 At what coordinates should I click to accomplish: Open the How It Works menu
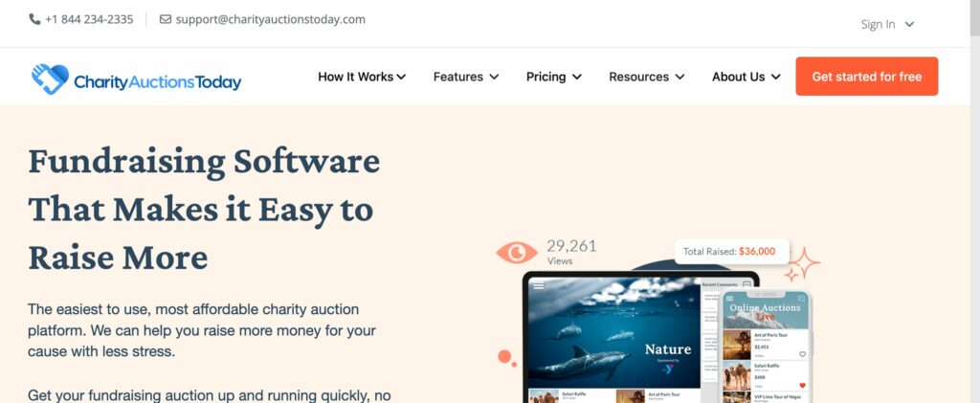pyautogui.click(x=362, y=77)
